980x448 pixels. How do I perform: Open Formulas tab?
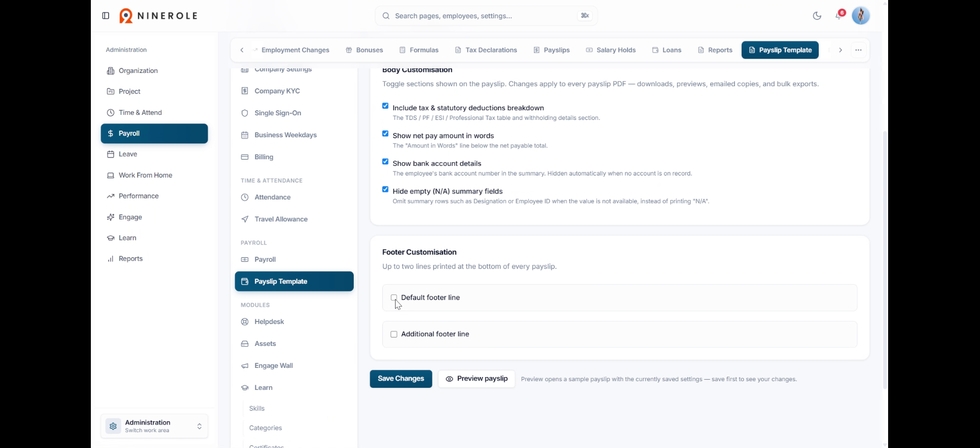point(419,50)
